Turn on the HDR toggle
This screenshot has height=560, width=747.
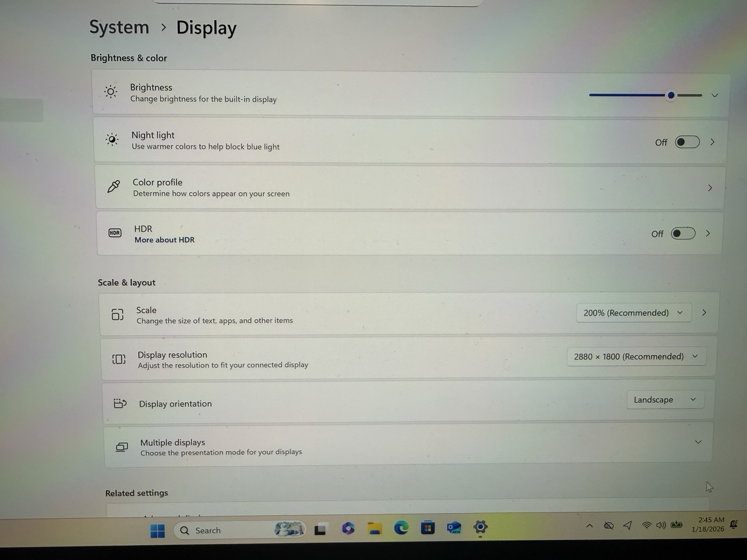coord(683,233)
